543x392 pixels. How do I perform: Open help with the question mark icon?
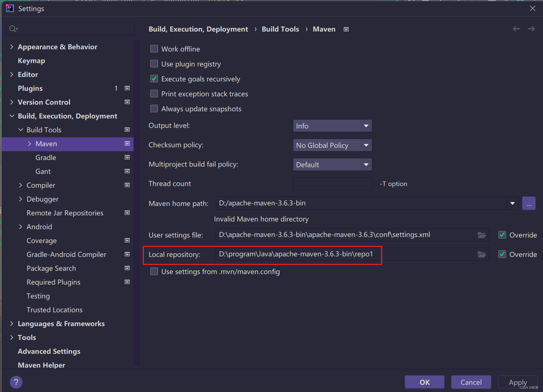[x=16, y=382]
